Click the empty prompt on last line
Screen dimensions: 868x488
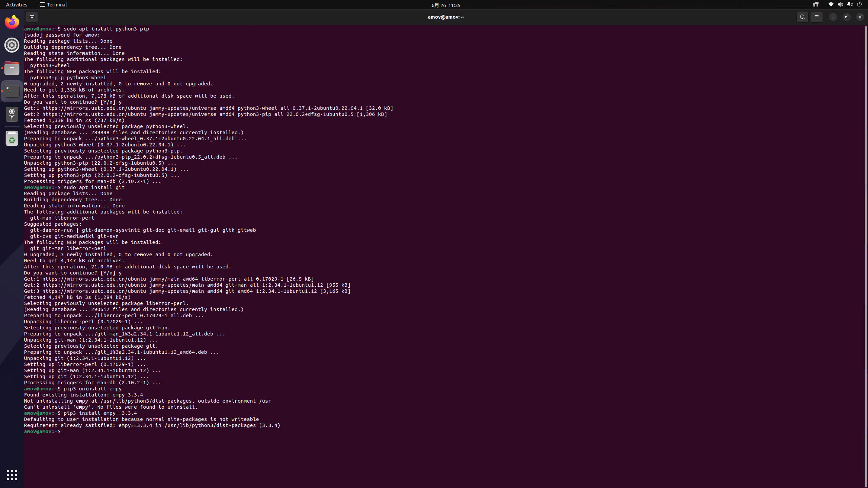click(42, 431)
